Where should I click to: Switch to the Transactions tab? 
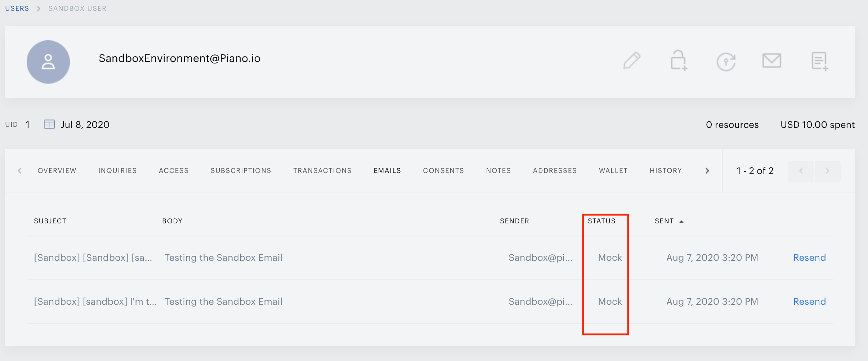pyautogui.click(x=322, y=170)
